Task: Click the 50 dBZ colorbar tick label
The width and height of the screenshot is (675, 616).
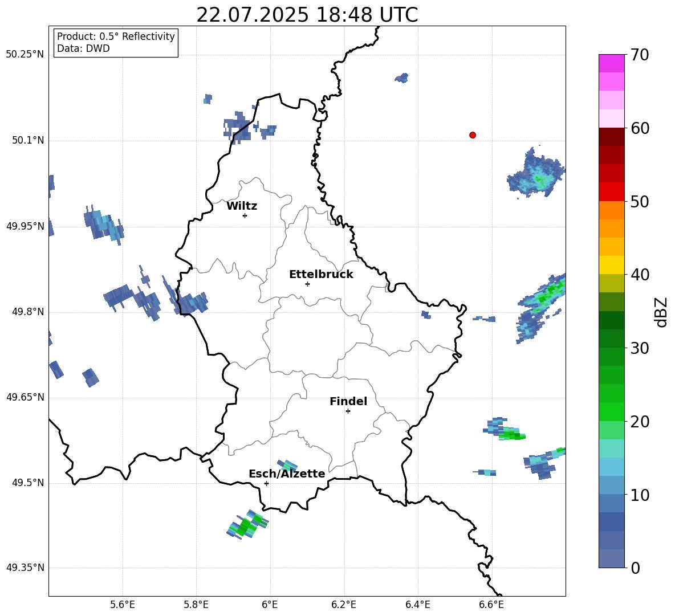Action: [x=640, y=201]
